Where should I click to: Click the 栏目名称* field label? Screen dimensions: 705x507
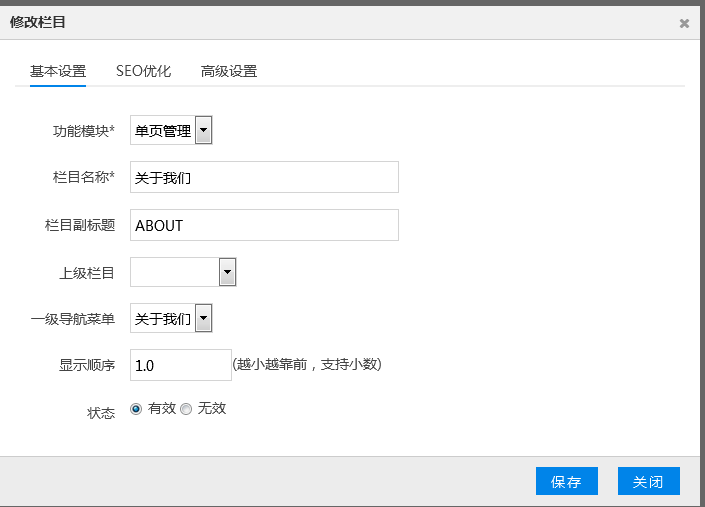(x=84, y=178)
